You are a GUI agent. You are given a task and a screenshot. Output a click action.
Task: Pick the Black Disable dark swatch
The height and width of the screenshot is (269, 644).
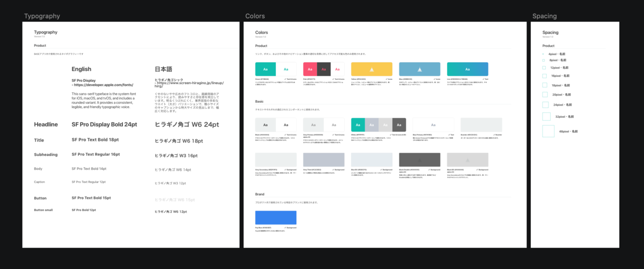[420, 159]
